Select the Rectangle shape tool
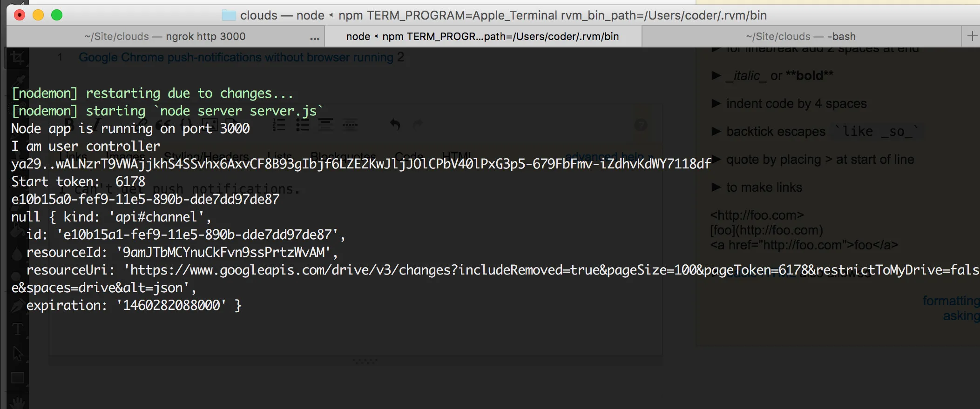 click(x=18, y=378)
